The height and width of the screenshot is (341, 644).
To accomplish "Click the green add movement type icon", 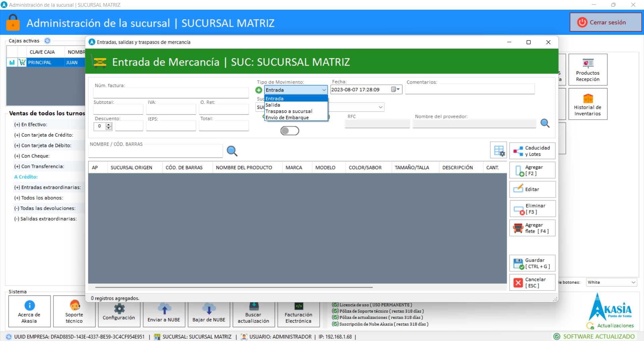I will pos(259,90).
